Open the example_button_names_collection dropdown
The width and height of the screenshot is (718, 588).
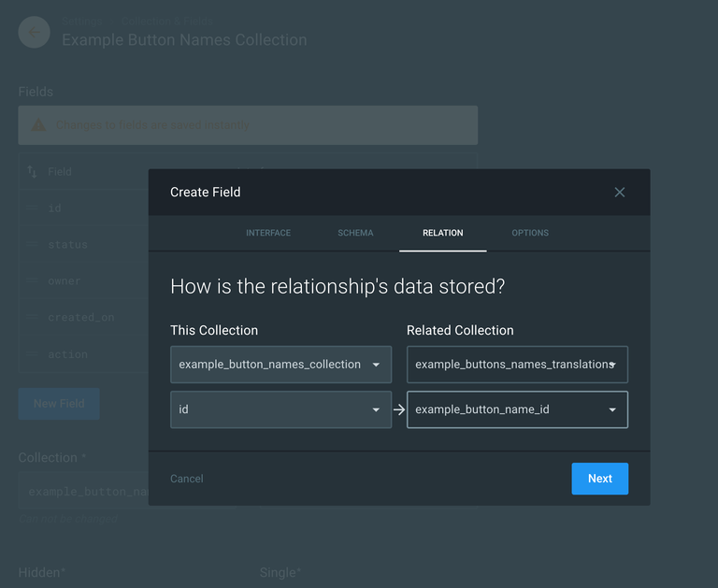click(280, 365)
